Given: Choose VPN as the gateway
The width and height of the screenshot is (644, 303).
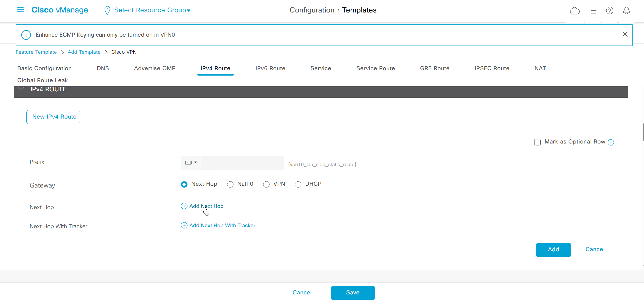Looking at the screenshot, I should pyautogui.click(x=266, y=184).
